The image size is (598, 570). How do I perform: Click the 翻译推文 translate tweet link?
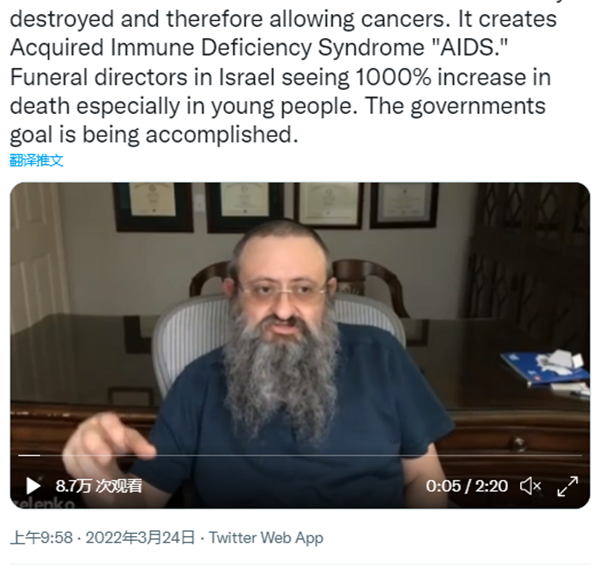coord(36,160)
